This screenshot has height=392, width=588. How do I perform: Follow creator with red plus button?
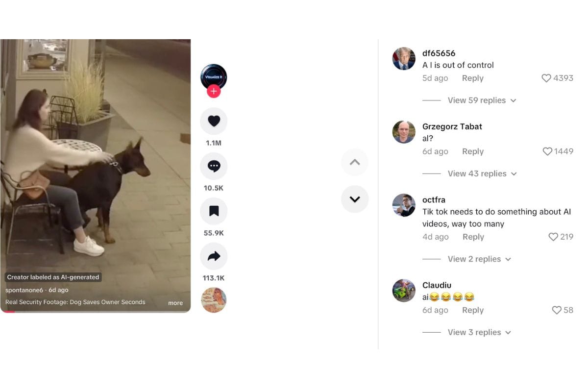coord(214,91)
